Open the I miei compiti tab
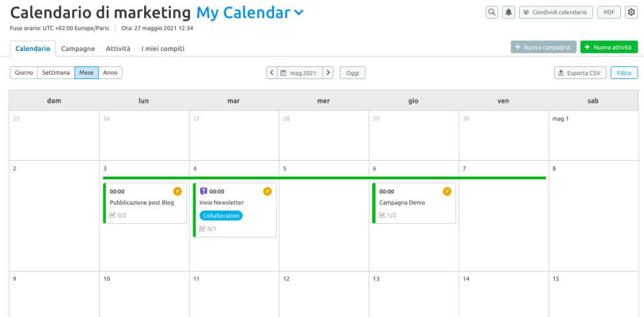This screenshot has height=317, width=644. point(163,48)
